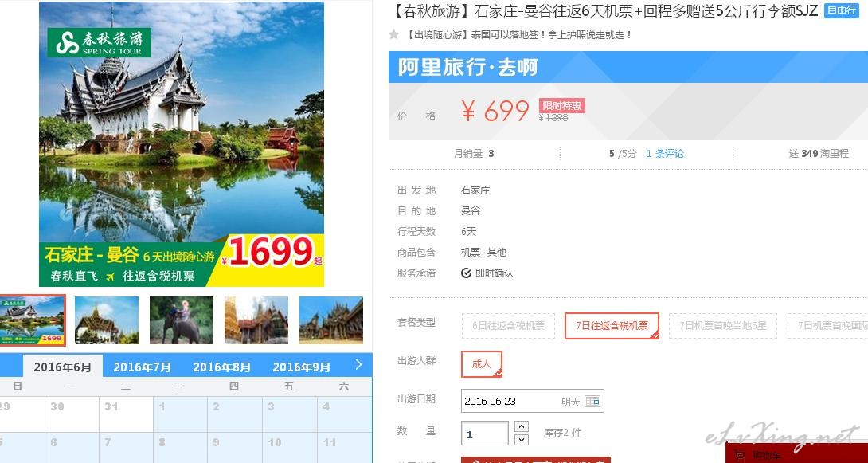The image size is (868, 463).
Task: Click the 限时特惠 promo badge
Action: (x=562, y=106)
